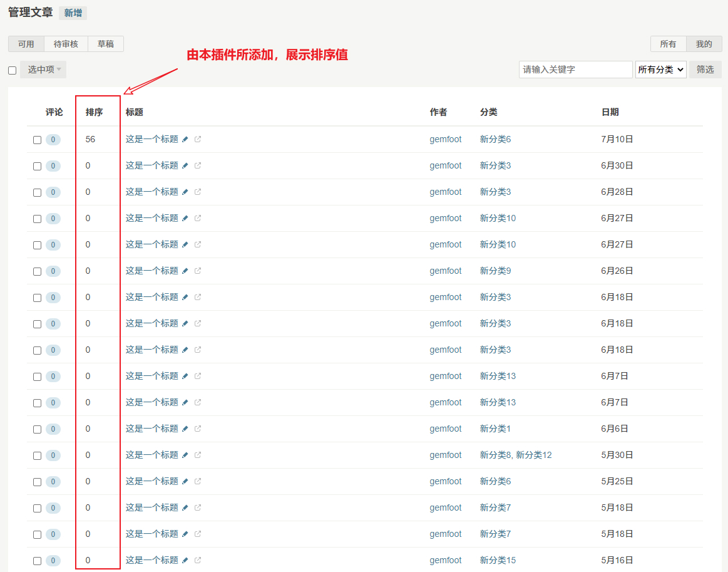Screen dimensions: 728x572
Task: Click the edit pencil for the 7月10日 article
Action: [x=185, y=139]
